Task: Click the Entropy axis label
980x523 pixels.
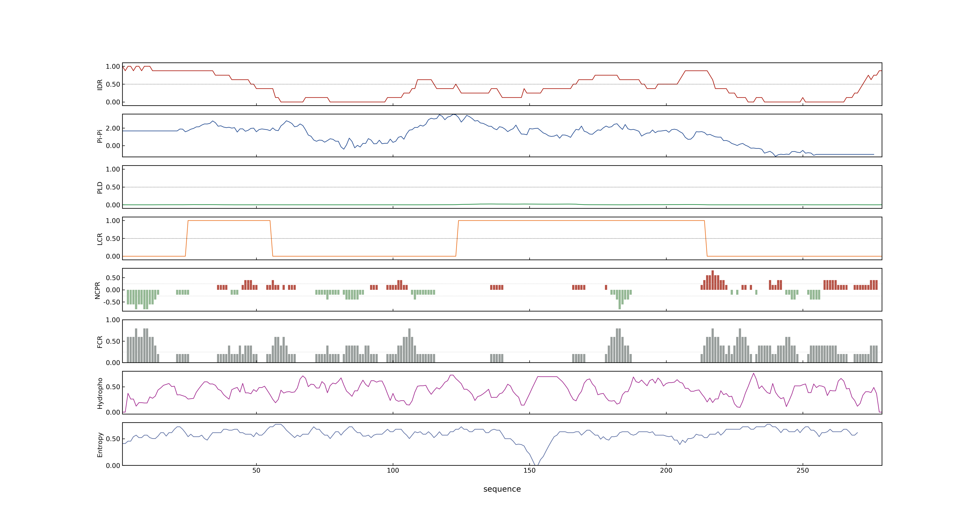Action: [x=100, y=445]
